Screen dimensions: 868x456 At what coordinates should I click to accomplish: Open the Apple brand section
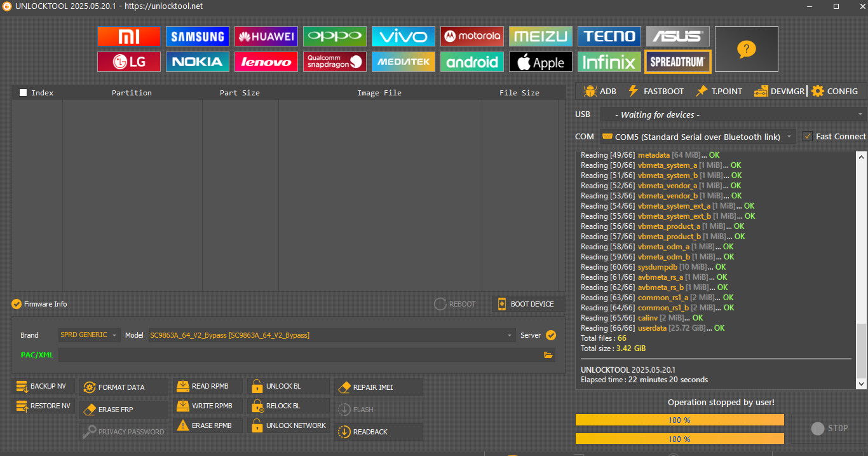click(540, 62)
